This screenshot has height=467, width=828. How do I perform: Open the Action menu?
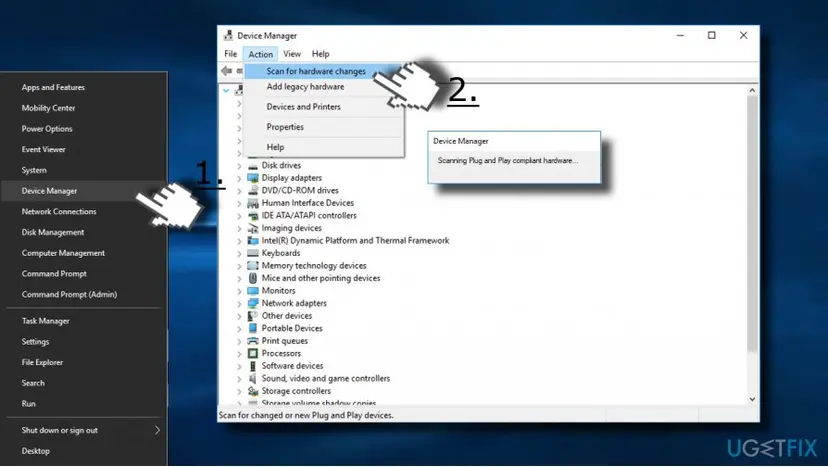[260, 54]
